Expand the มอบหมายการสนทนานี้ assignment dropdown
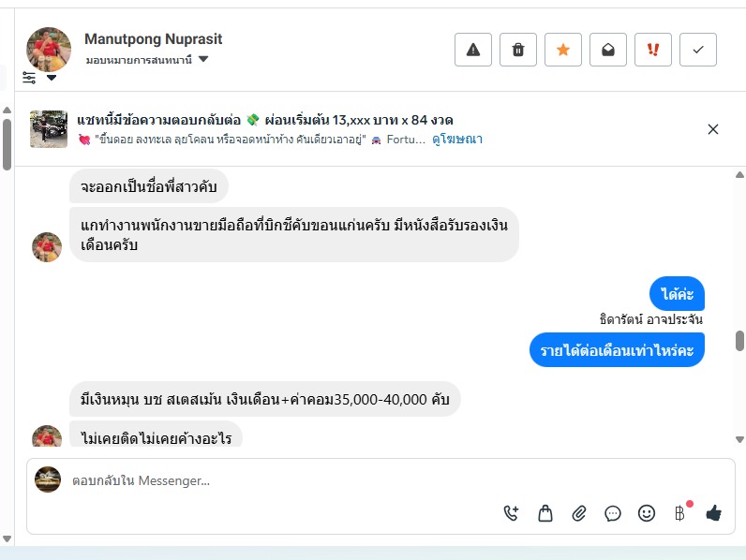This screenshot has width=746, height=560. [x=203, y=60]
